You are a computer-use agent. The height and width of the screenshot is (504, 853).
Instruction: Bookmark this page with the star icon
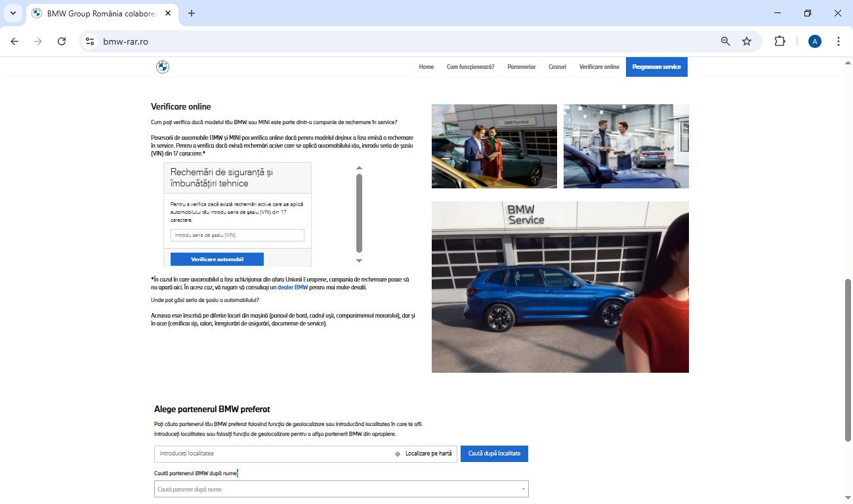pos(747,41)
